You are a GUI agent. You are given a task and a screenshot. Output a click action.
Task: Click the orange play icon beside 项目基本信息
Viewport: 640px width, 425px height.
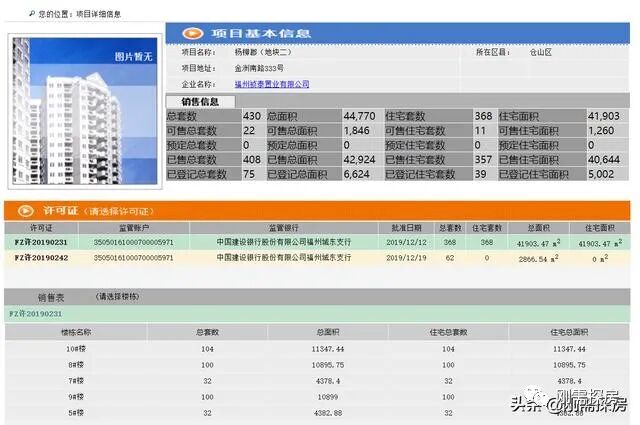[x=192, y=33]
